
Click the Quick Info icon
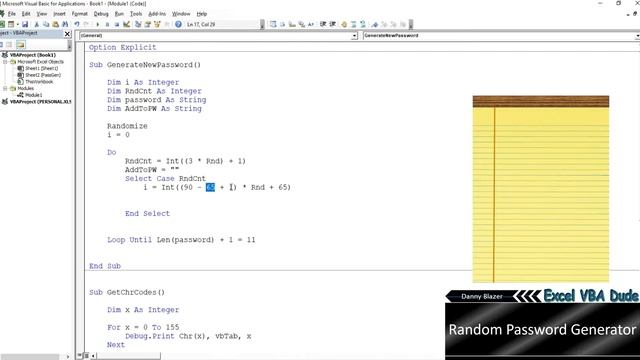pyautogui.click(x=292, y=24)
